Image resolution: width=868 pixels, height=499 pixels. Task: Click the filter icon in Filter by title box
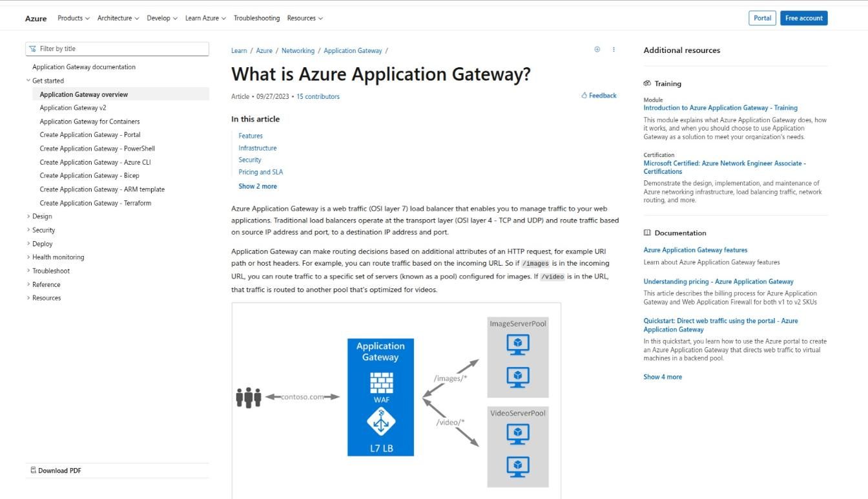(33, 48)
